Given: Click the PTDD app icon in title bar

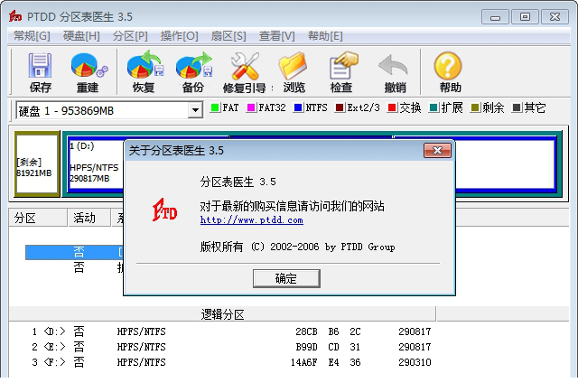Looking at the screenshot, I should coord(15,16).
